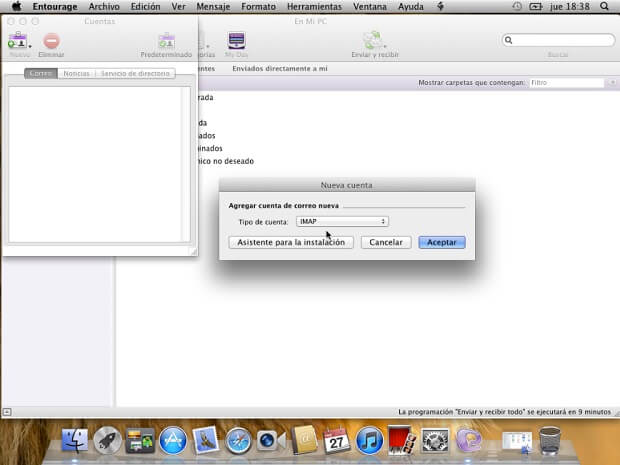Screen dimensions: 620x465
Task: Open the Ventana menu
Action: (370, 7)
